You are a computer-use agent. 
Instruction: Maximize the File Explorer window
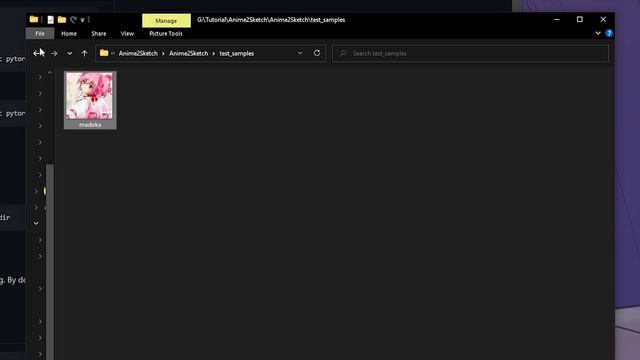point(580,19)
